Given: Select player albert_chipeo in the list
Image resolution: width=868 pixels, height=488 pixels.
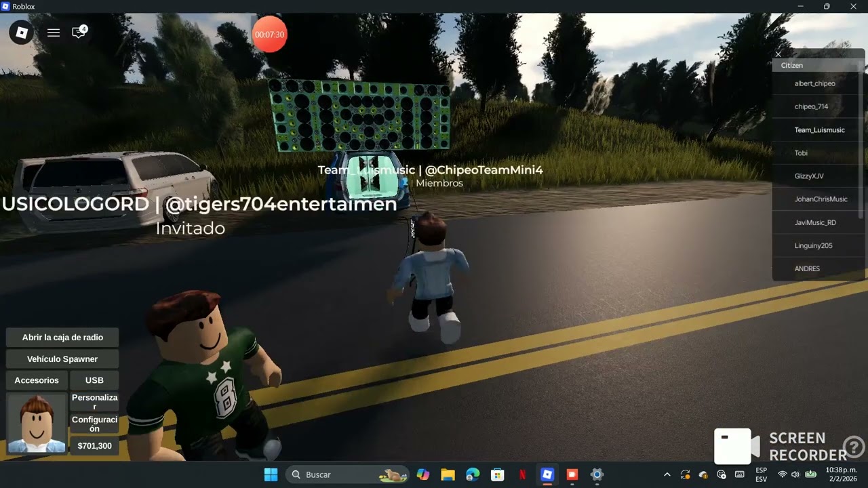Looking at the screenshot, I should point(816,83).
